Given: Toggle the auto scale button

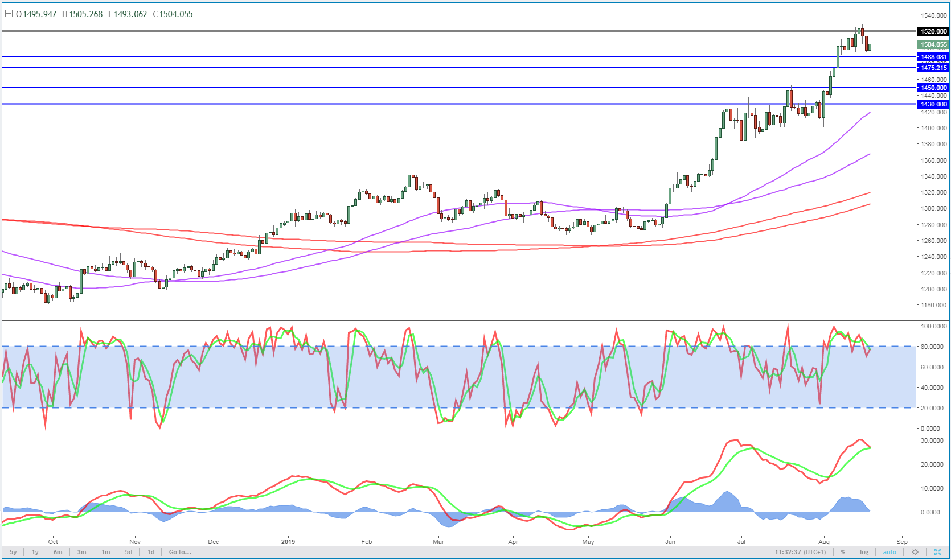Looking at the screenshot, I should pos(889,552).
